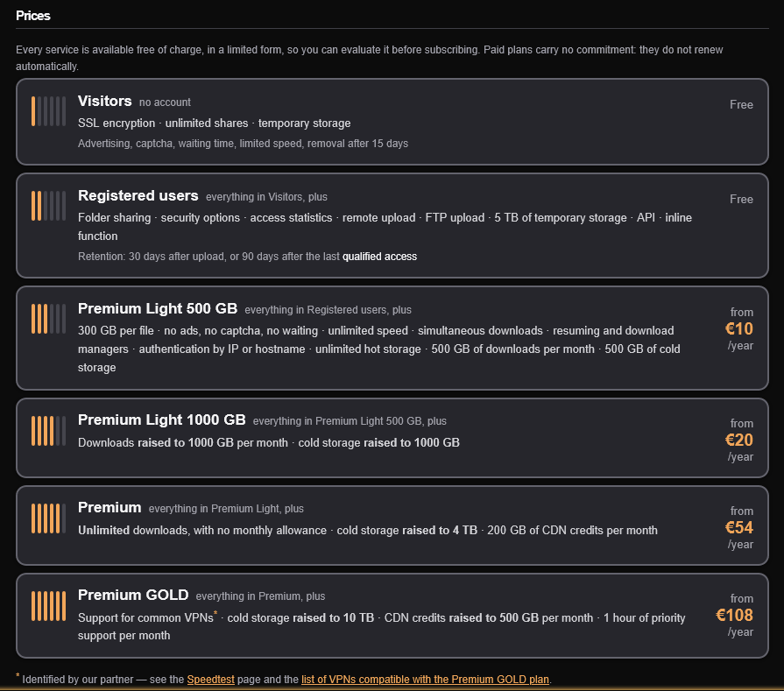Click the 'Retention: 30 days after upload' line

click(x=248, y=257)
